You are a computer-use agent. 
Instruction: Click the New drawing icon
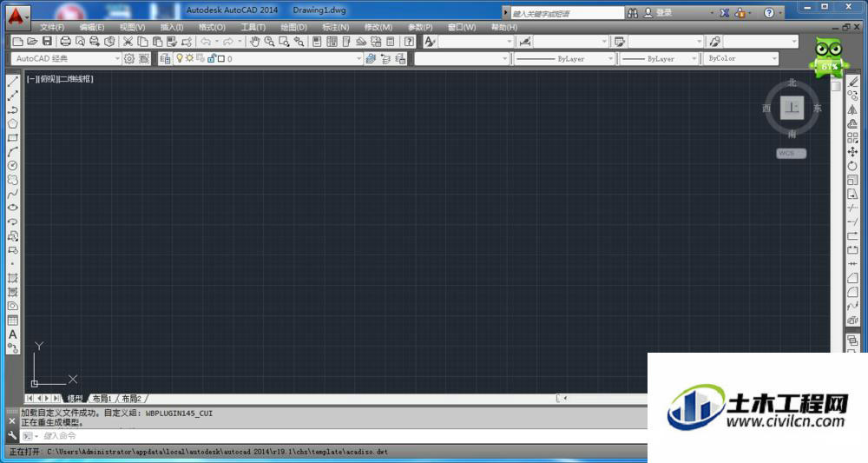[17, 42]
